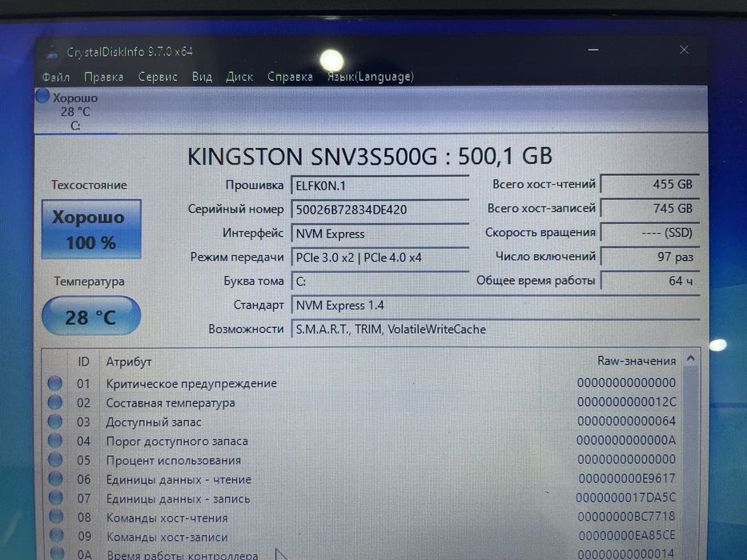
Task: Click the Атрибут column header
Action: coord(129,362)
